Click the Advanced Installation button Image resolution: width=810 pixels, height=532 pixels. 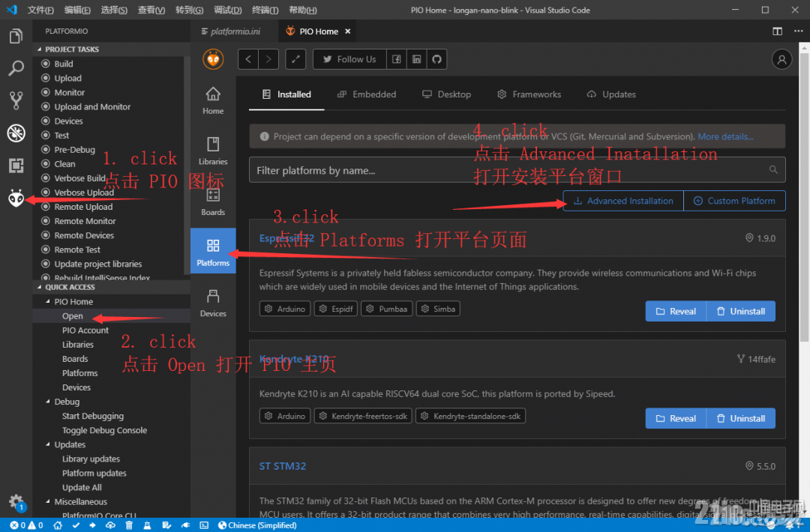pos(623,201)
